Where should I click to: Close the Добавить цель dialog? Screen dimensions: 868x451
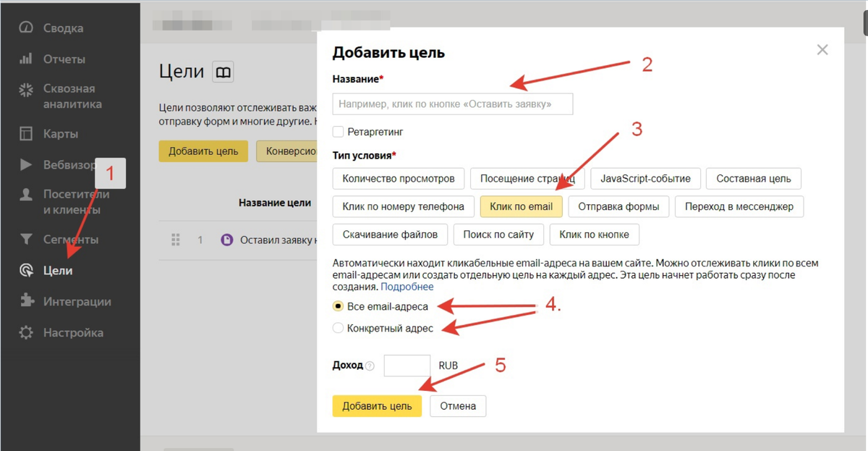(822, 50)
